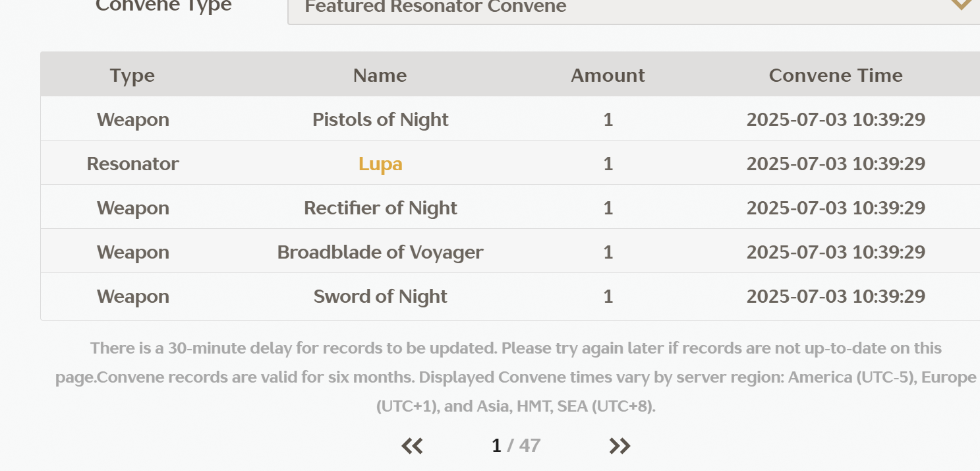Click the page indicator 1 / 47
This screenshot has height=471, width=980.
tap(516, 446)
